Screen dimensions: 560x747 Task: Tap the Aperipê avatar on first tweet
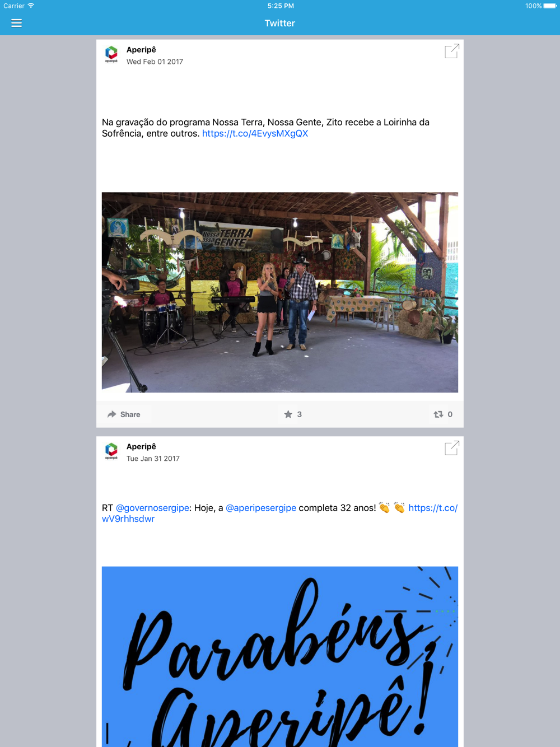tap(111, 54)
